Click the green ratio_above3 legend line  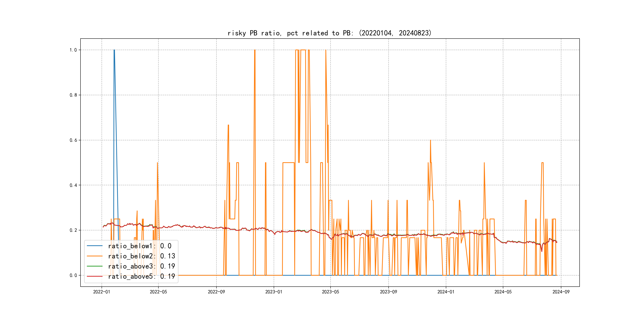(x=94, y=266)
